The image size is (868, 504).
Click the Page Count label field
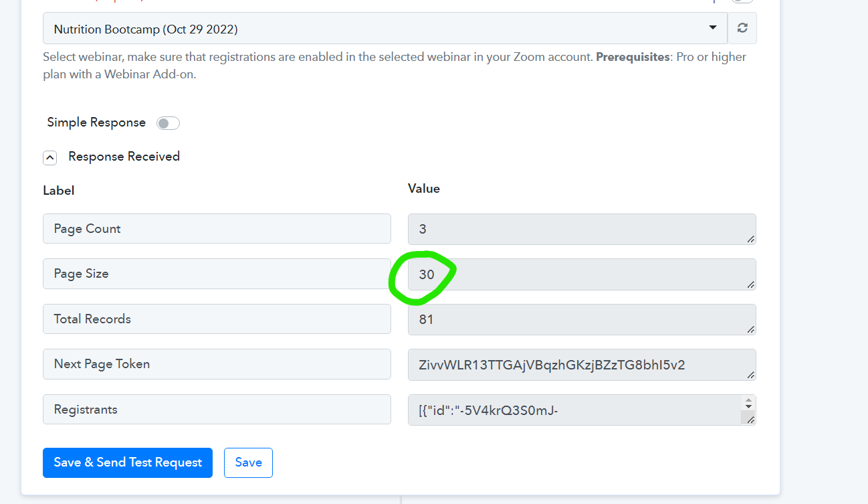coord(217,229)
